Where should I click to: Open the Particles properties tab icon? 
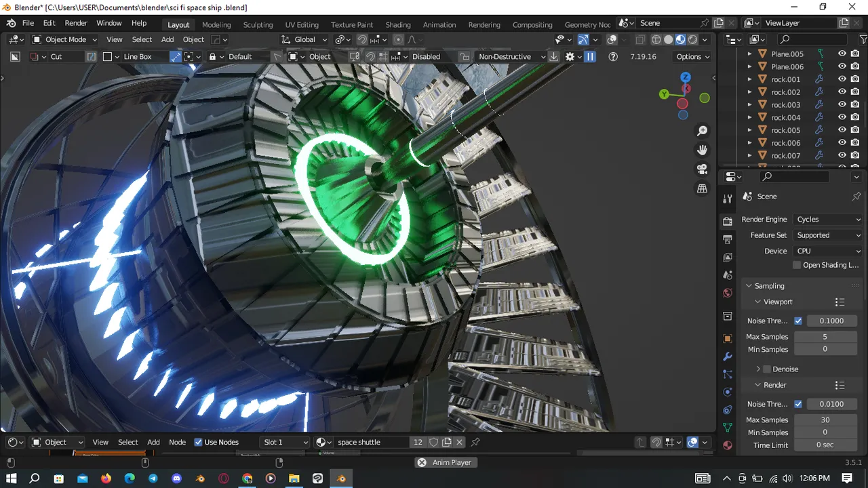click(x=728, y=374)
